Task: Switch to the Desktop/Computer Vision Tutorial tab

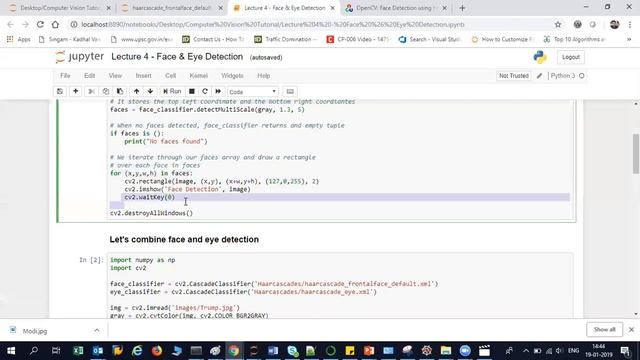Action: 60,8
